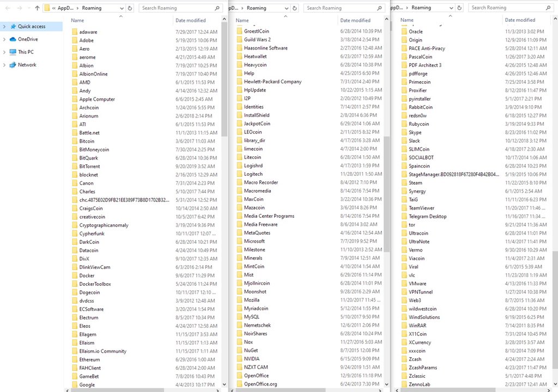Select the Litecoin folder icon

[x=239, y=157]
